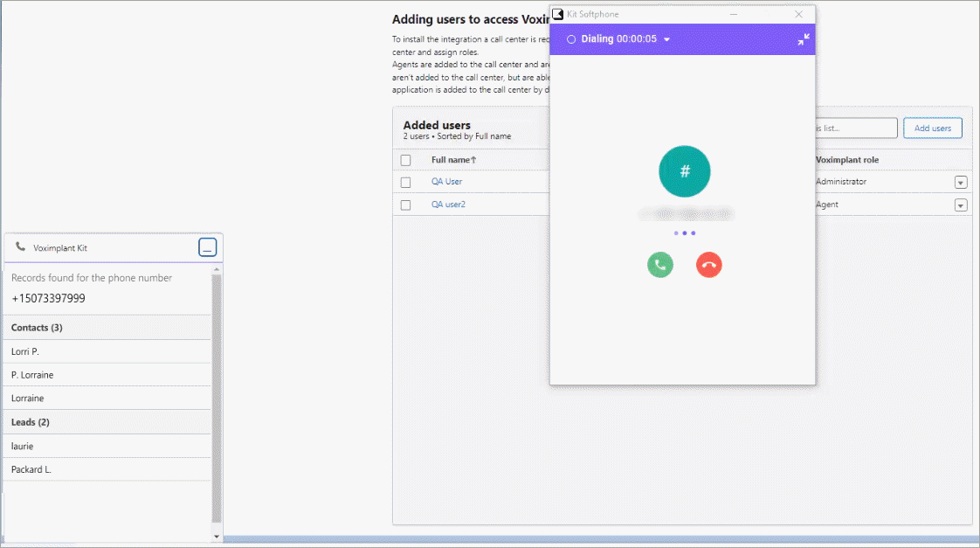The height and width of the screenshot is (548, 980).
Task: Click the Add users button
Action: tap(933, 128)
